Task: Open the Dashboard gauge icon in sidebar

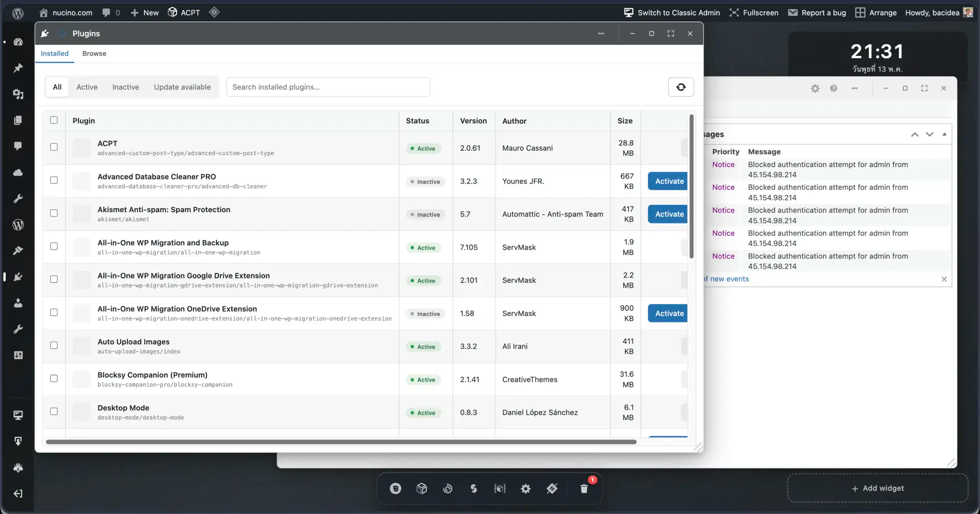Action: [x=18, y=42]
